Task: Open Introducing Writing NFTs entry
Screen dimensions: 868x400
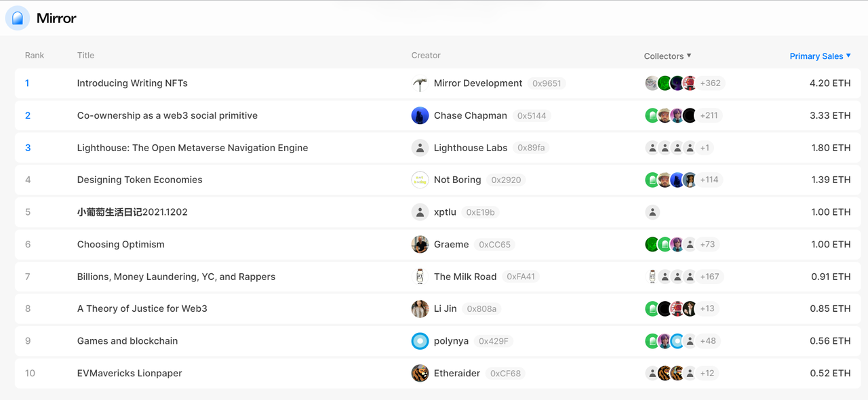Action: coord(132,83)
